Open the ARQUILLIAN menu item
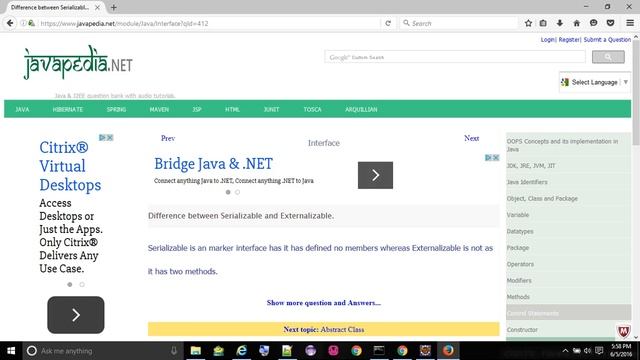 pos(361,109)
